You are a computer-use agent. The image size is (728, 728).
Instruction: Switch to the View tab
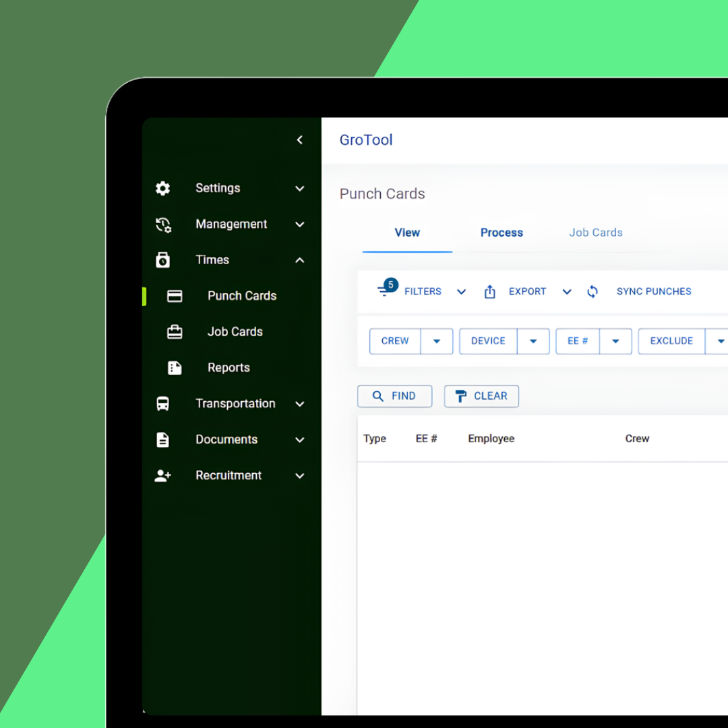coord(407,233)
